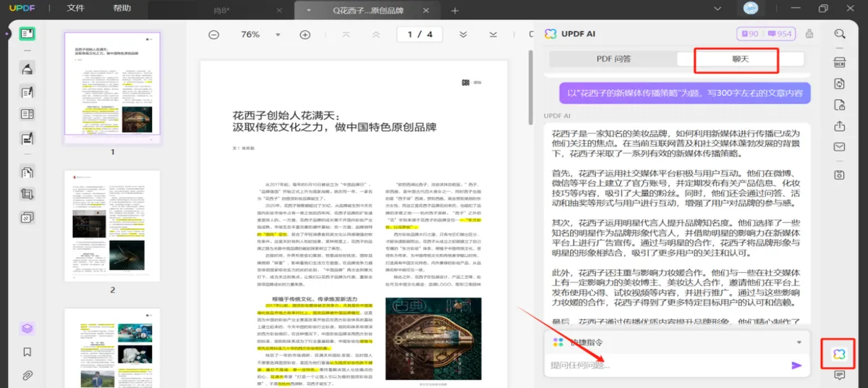
Task: Switch to the PDF 问答 tab
Action: click(x=613, y=59)
